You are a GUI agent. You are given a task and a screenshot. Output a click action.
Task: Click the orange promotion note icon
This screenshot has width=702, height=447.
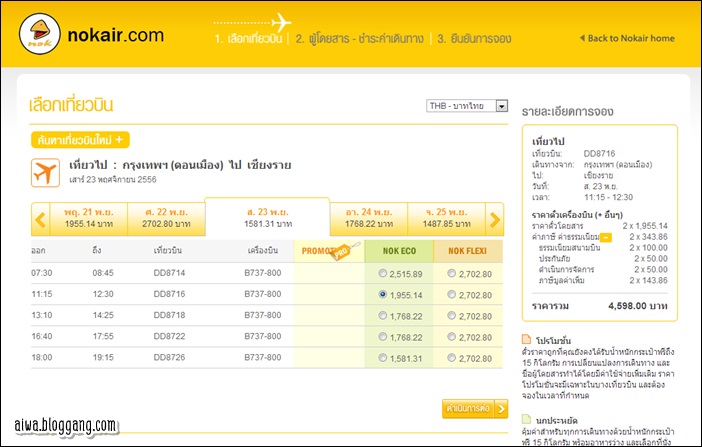526,340
